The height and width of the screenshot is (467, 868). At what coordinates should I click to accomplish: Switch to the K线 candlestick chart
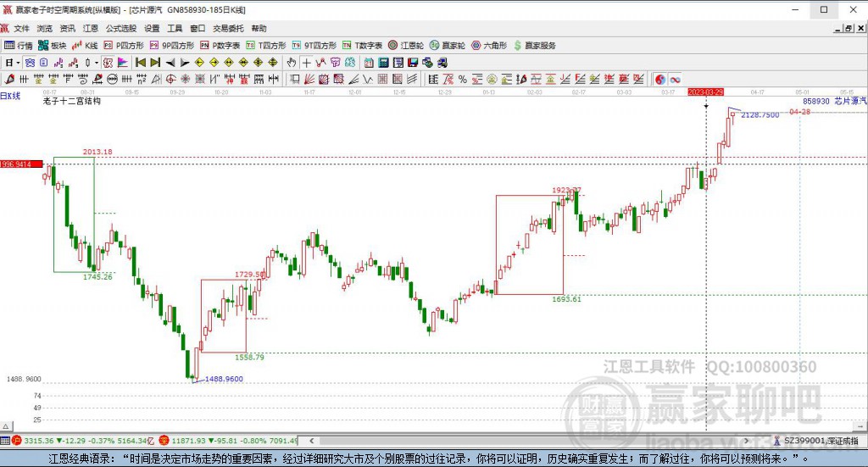click(x=85, y=46)
